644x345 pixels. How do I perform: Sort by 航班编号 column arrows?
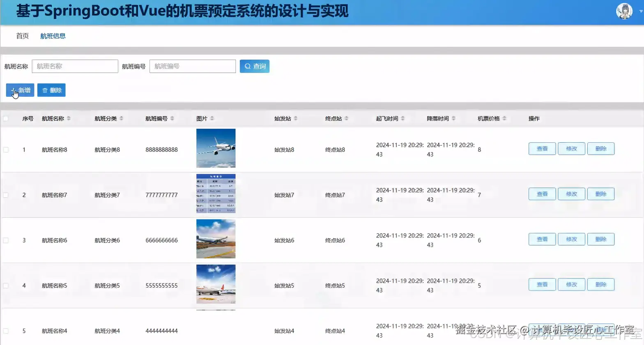tap(172, 119)
